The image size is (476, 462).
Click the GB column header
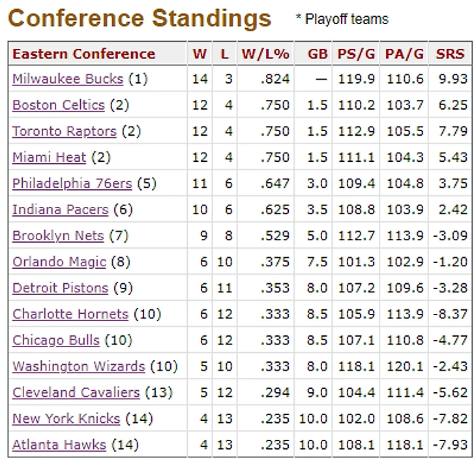click(x=318, y=54)
